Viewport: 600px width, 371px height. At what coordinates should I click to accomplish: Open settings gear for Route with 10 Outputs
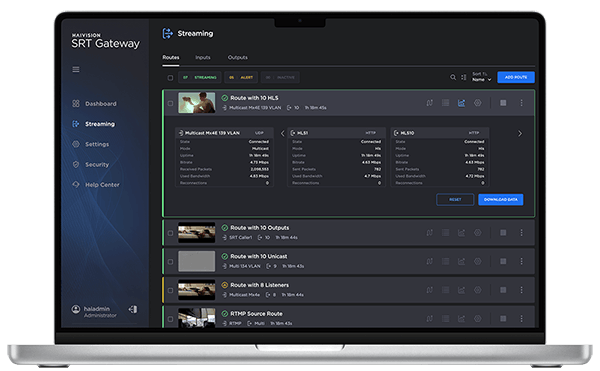478,233
